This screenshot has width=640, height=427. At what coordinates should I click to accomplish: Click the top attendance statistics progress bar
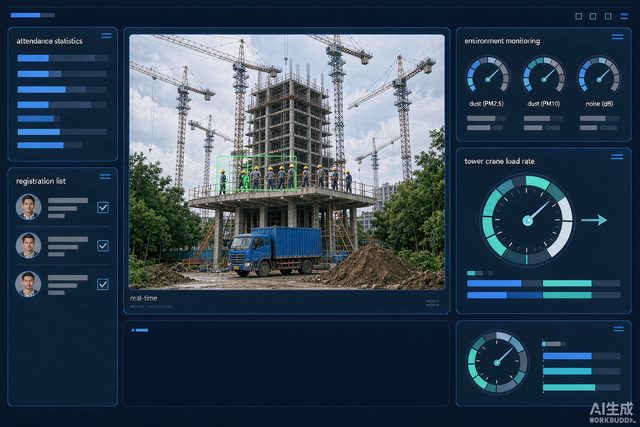coord(62,58)
